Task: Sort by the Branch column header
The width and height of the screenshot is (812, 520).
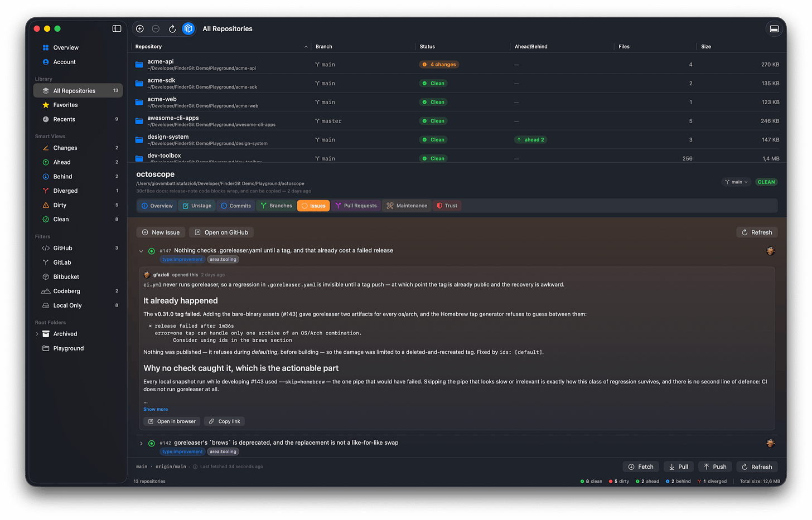Action: coord(362,46)
